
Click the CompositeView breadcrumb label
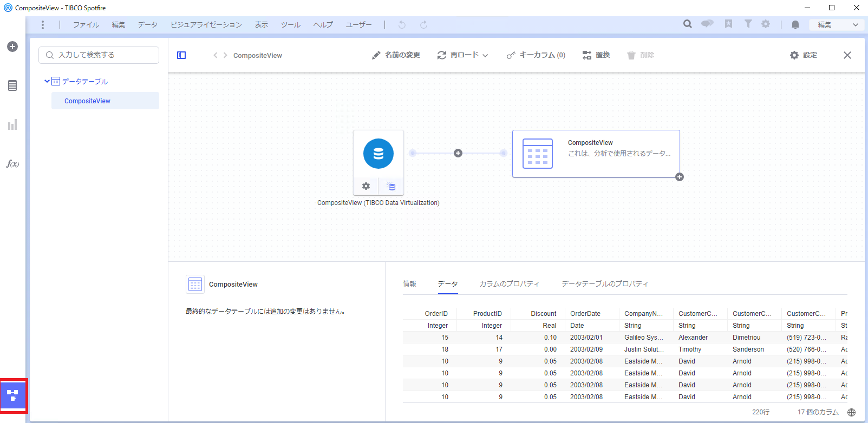[258, 56]
